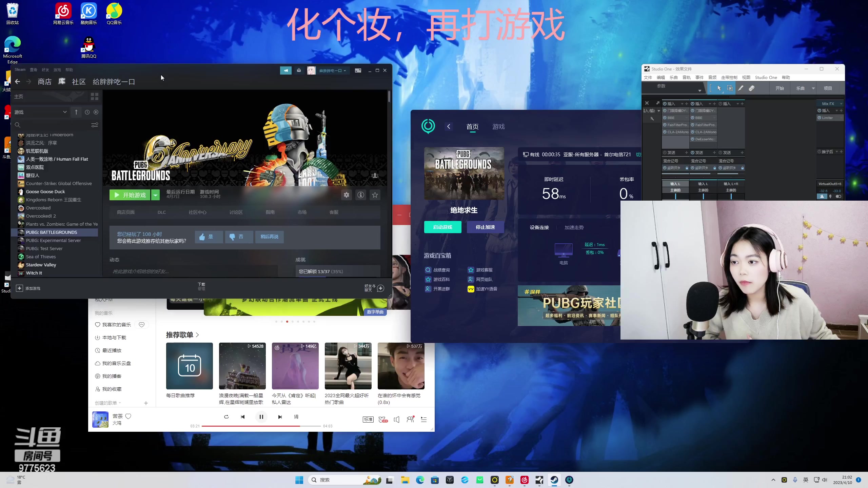Toggle power of first channel 插入 section
The image size is (868, 488).
point(665,104)
